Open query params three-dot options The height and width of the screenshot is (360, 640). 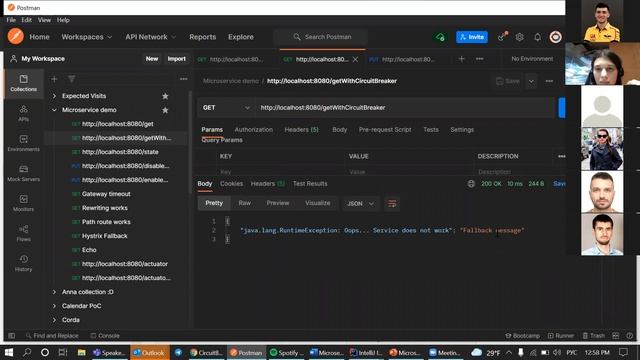coord(562,156)
